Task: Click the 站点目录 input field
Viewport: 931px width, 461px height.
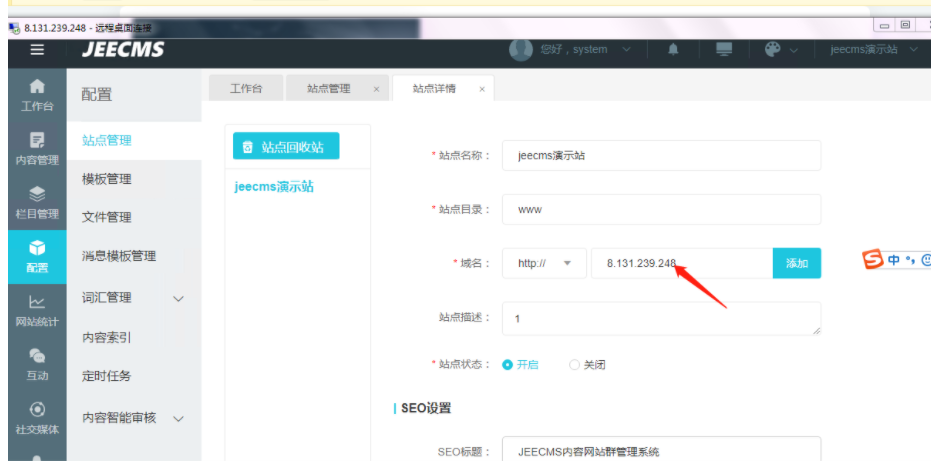Action: pos(661,210)
